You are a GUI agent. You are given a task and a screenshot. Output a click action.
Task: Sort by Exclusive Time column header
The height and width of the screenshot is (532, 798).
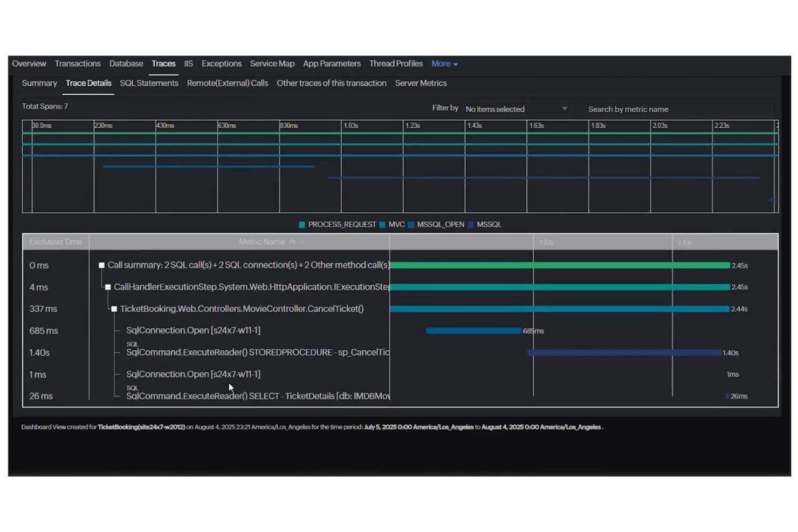coord(56,242)
